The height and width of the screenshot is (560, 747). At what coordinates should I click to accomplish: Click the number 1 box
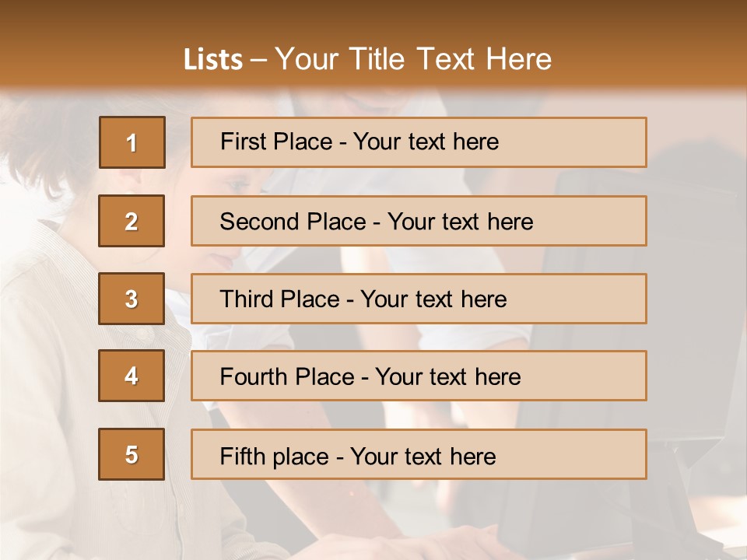pyautogui.click(x=132, y=142)
